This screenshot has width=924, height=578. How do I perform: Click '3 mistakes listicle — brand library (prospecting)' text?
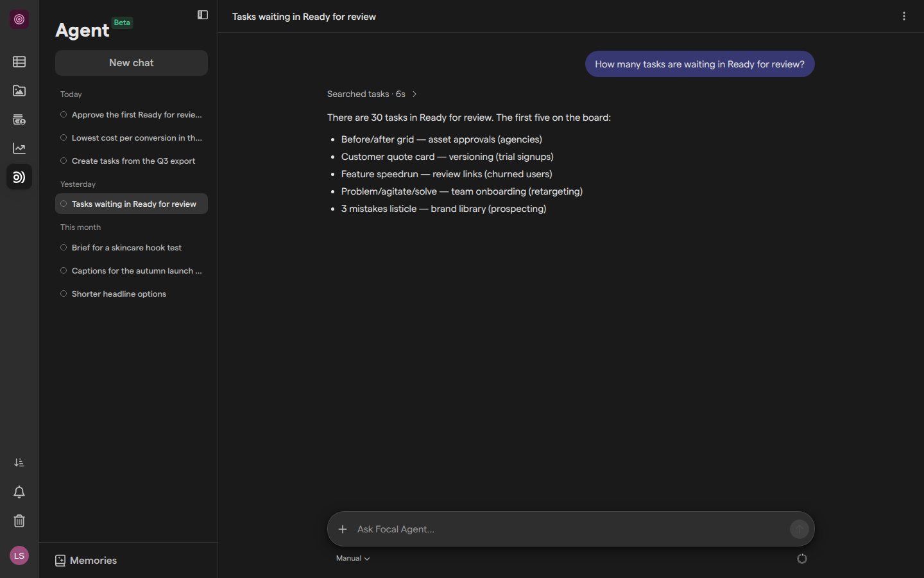click(x=444, y=209)
